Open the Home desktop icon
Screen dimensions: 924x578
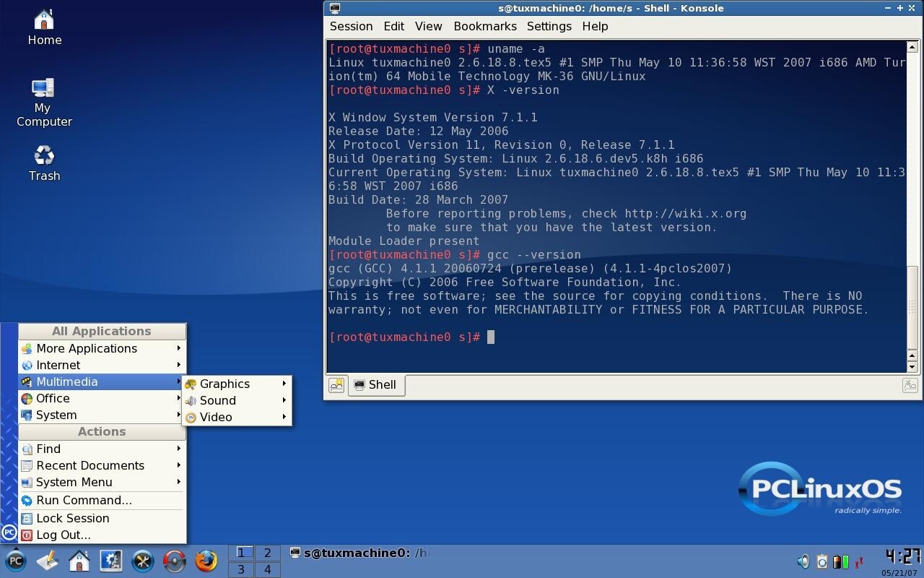pos(44,27)
